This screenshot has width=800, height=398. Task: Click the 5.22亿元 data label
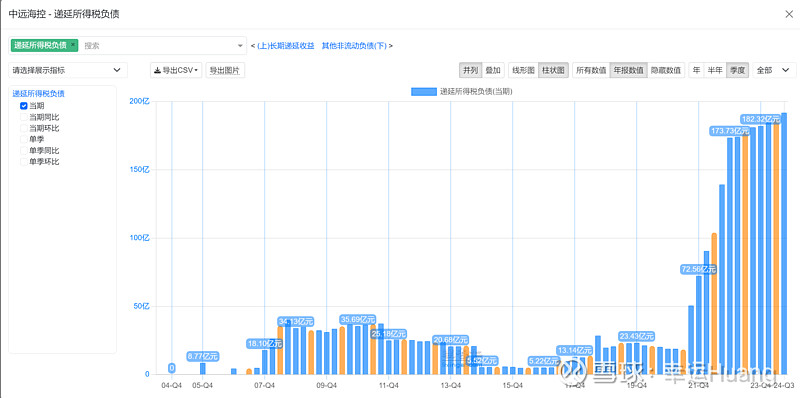pyautogui.click(x=545, y=361)
